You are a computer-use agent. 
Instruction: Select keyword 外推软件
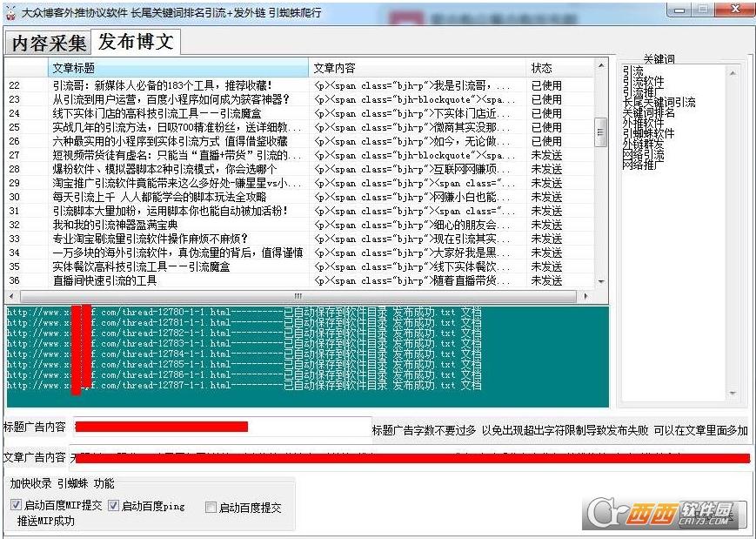click(x=643, y=123)
